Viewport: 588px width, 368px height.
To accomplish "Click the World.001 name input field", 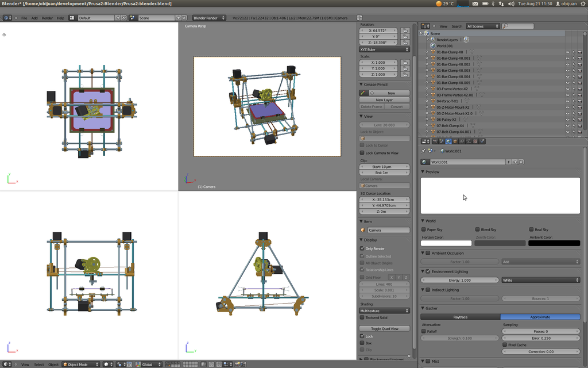I will point(466,162).
